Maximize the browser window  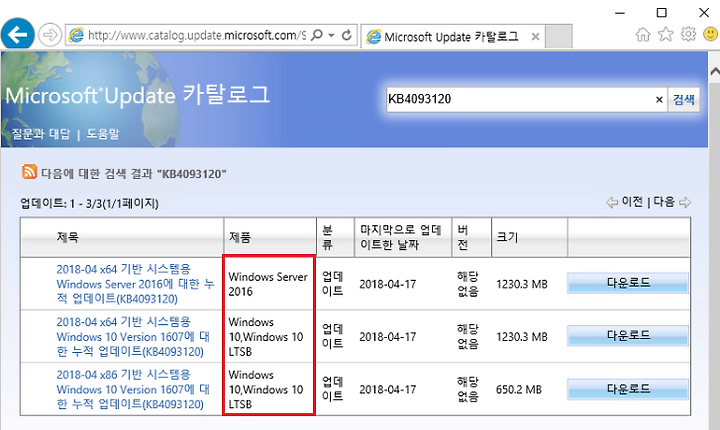tap(661, 13)
